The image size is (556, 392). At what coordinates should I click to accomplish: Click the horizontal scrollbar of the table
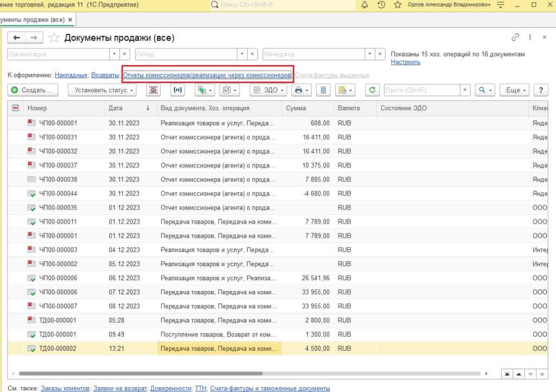click(x=141, y=374)
